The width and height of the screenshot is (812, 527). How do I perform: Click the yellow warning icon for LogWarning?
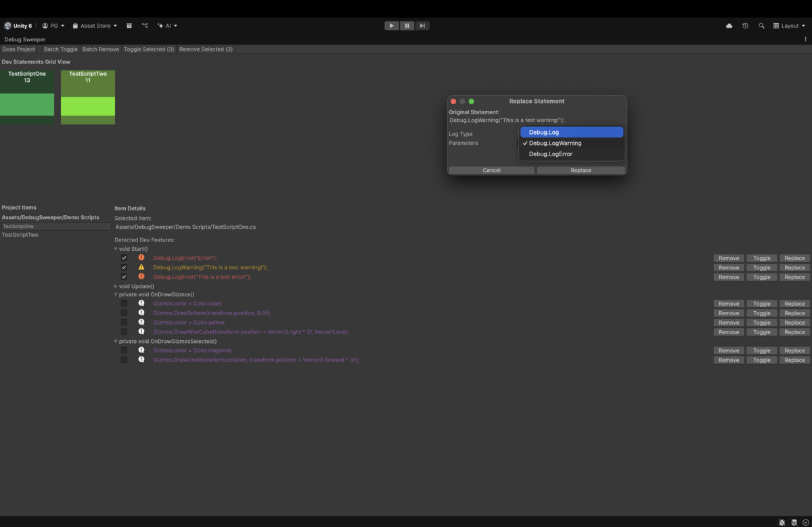click(x=141, y=267)
